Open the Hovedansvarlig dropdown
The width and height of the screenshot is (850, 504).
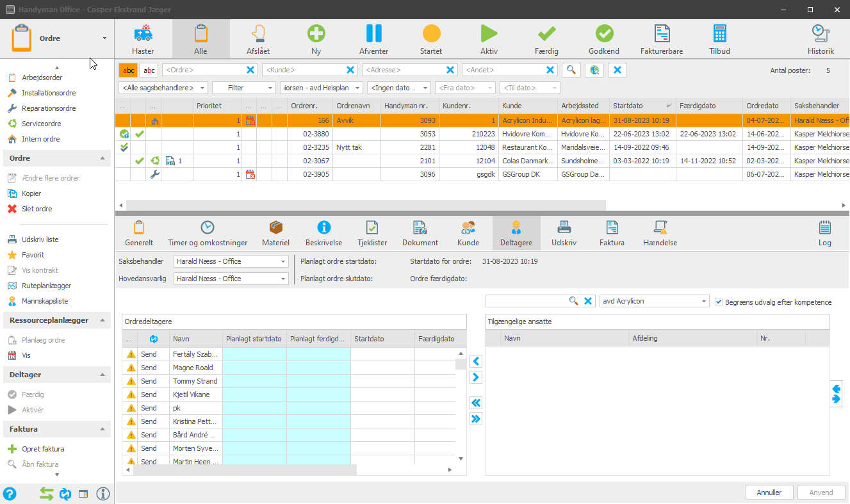(x=231, y=279)
